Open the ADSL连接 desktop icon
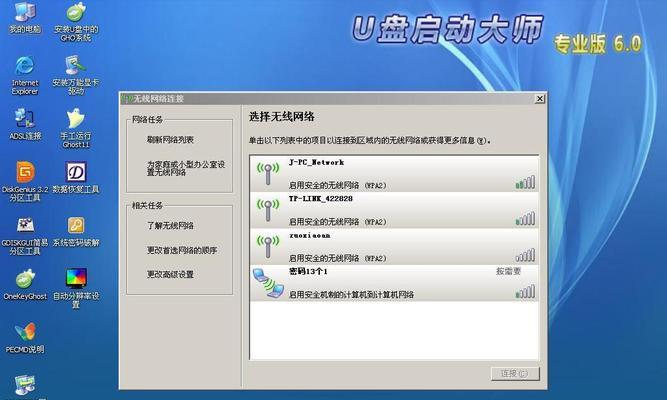This screenshot has width=667, height=400. 25,124
